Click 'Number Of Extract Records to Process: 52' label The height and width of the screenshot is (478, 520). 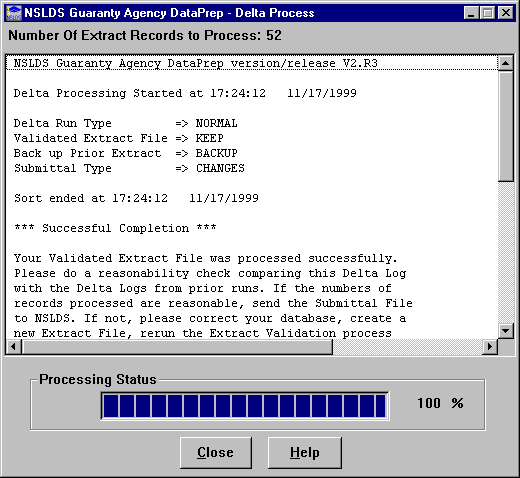(x=145, y=35)
